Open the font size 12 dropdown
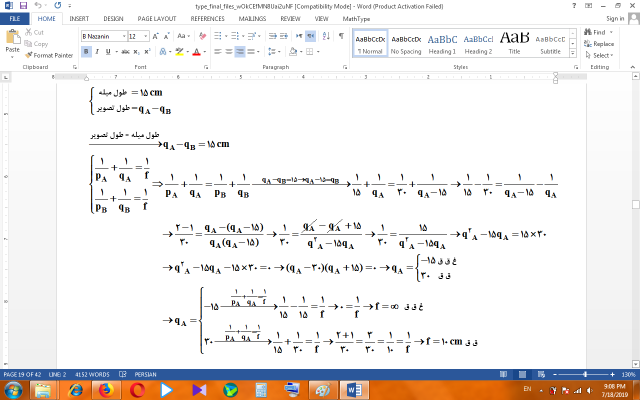The width and height of the screenshot is (640, 400). point(146,36)
